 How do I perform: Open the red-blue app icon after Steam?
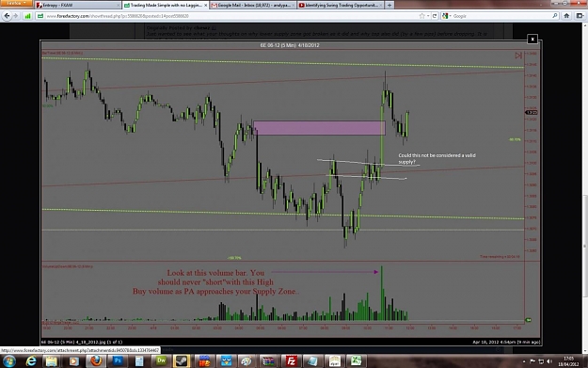click(204, 361)
